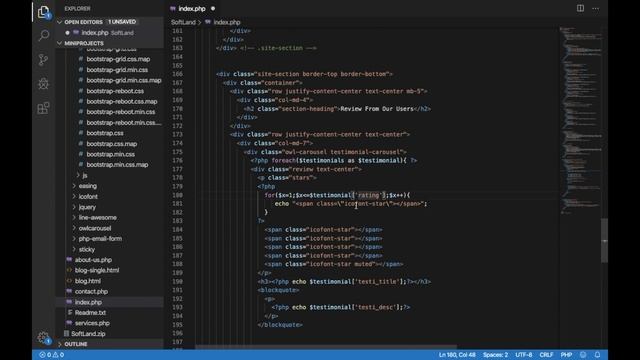
Task: Open the notifications bell in status bar
Action: [x=597, y=355]
